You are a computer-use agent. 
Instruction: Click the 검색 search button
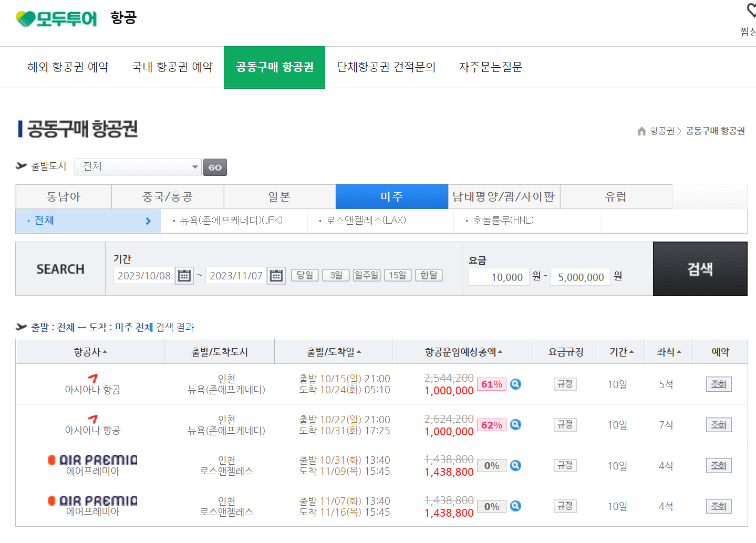click(x=700, y=268)
